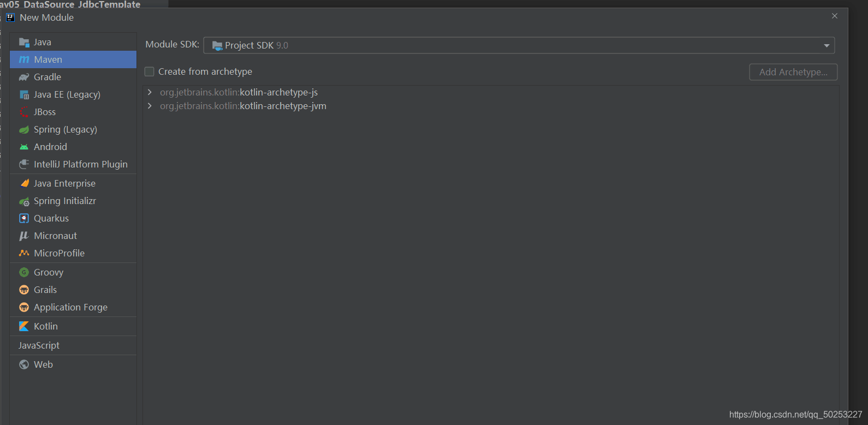This screenshot has width=868, height=425.
Task: Click the Spring Initializr icon
Action: (x=24, y=201)
